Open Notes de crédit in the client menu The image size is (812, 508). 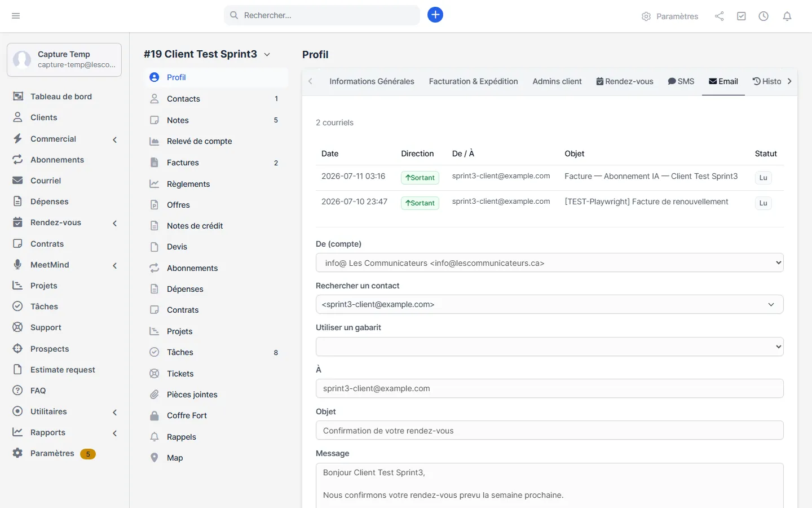216,226
